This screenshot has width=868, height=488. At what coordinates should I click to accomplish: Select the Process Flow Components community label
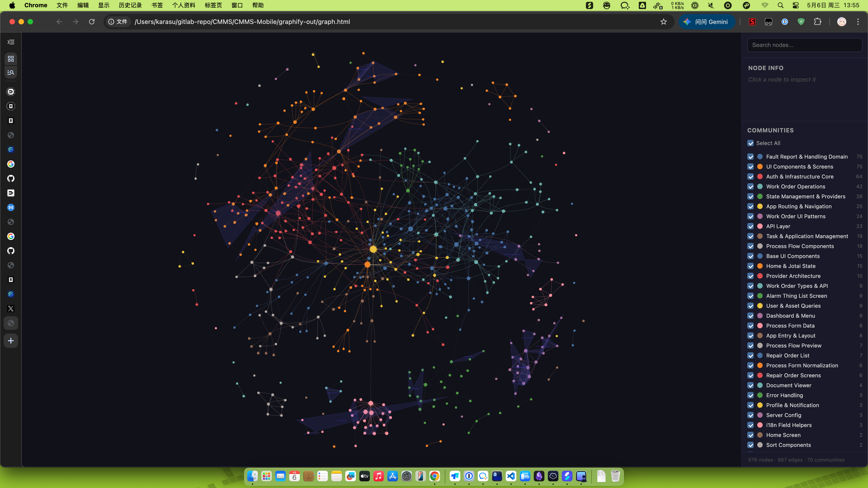pyautogui.click(x=800, y=246)
